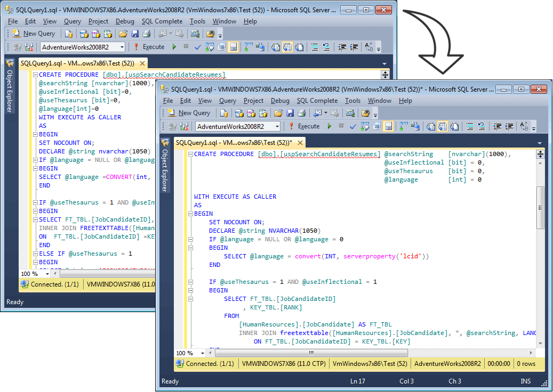Print the query from the front window toolbar

coord(301,113)
